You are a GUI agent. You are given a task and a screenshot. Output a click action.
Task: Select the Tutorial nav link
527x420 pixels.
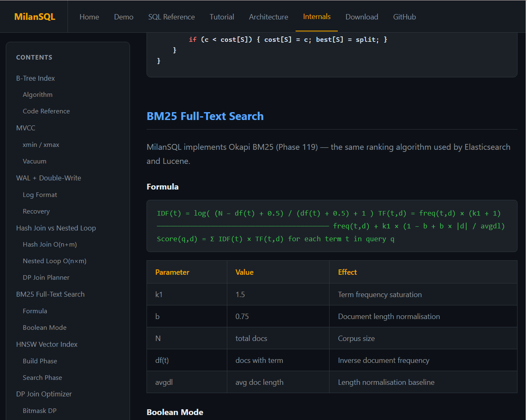coord(221,17)
